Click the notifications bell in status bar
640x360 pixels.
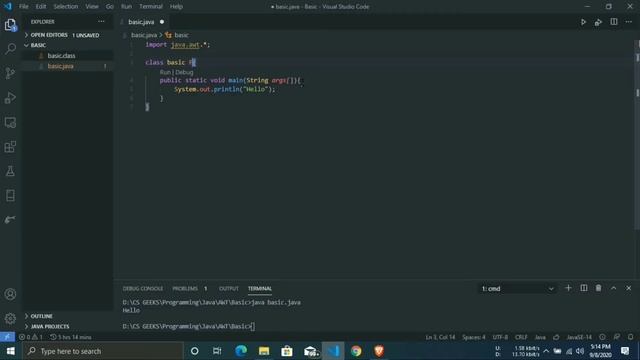click(631, 337)
